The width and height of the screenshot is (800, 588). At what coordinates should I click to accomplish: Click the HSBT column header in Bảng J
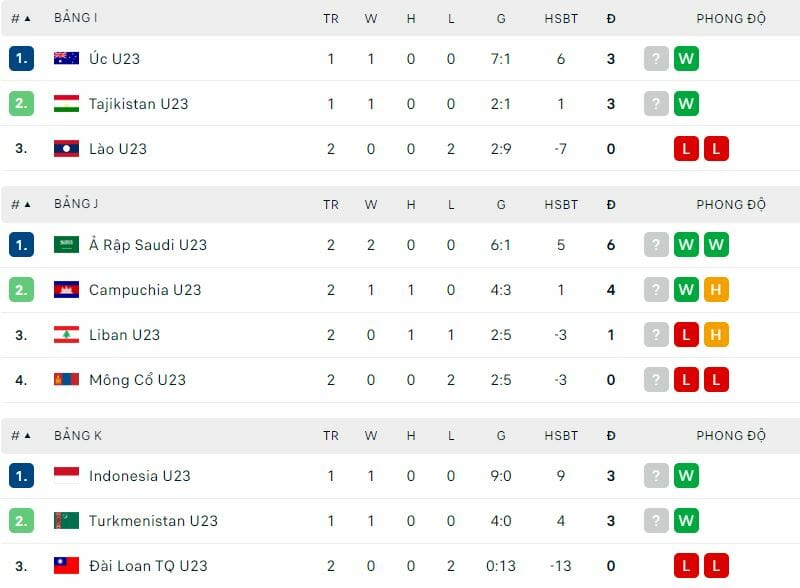coord(561,205)
